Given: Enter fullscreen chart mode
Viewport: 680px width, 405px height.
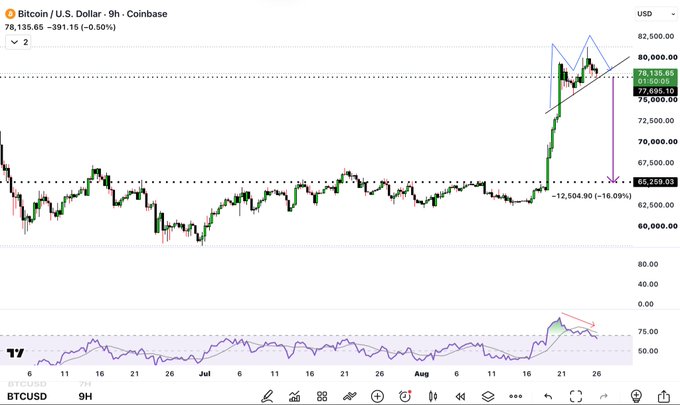Looking at the screenshot, I should pos(576,396).
